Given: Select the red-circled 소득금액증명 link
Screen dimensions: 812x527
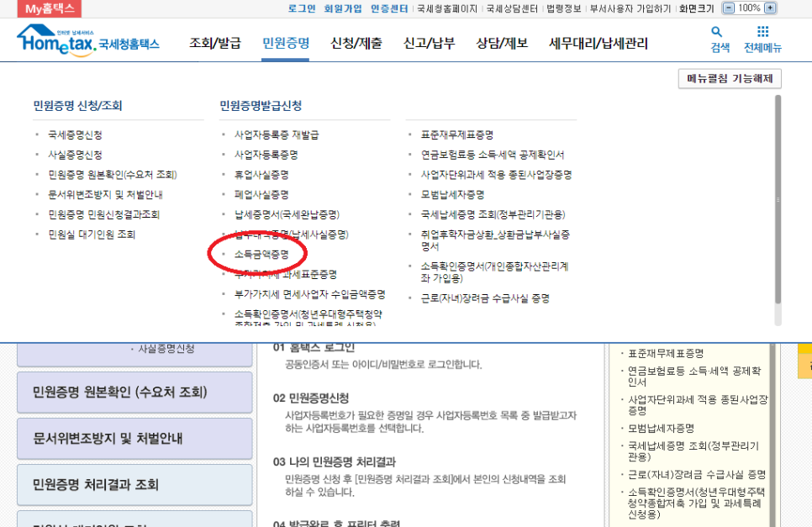Looking at the screenshot, I should (x=261, y=254).
